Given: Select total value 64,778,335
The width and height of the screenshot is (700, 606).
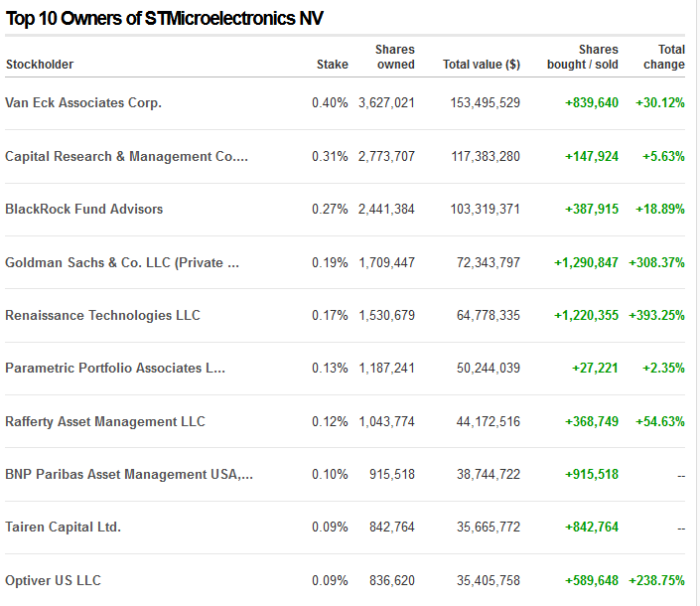Looking at the screenshot, I should click(x=489, y=315).
